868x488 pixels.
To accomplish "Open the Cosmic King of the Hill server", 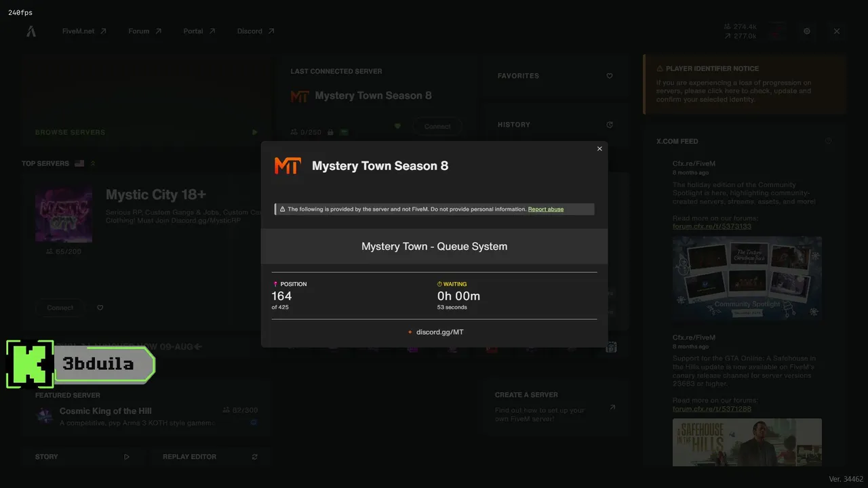I will coord(146,415).
